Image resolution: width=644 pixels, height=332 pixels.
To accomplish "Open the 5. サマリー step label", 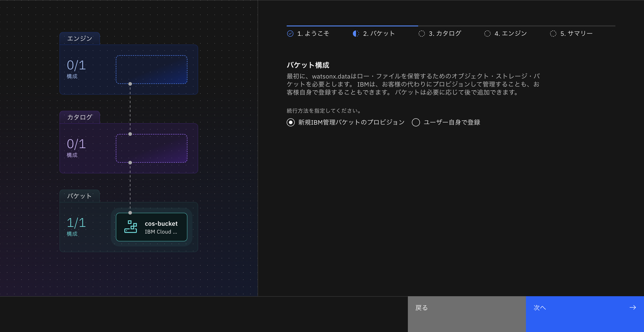I will [x=576, y=33].
